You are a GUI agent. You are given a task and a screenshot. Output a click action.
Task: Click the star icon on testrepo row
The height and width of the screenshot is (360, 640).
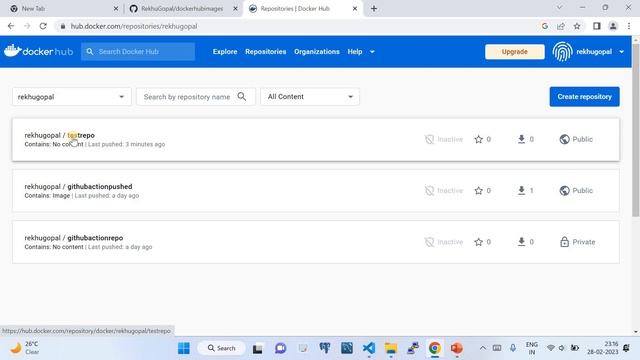pyautogui.click(x=478, y=139)
